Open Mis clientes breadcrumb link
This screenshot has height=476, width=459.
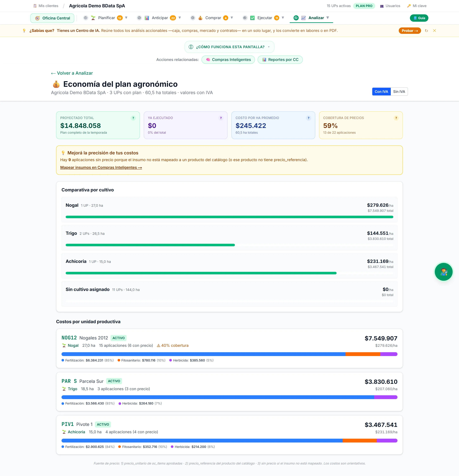pyautogui.click(x=46, y=6)
